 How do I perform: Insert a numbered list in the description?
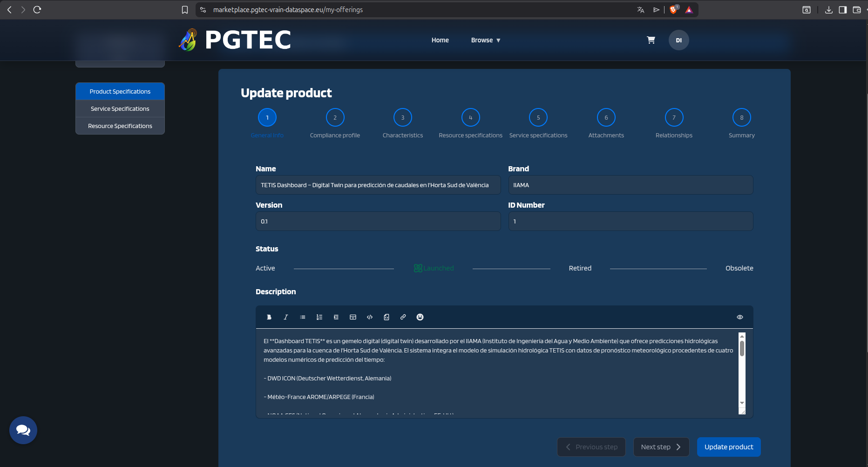319,317
